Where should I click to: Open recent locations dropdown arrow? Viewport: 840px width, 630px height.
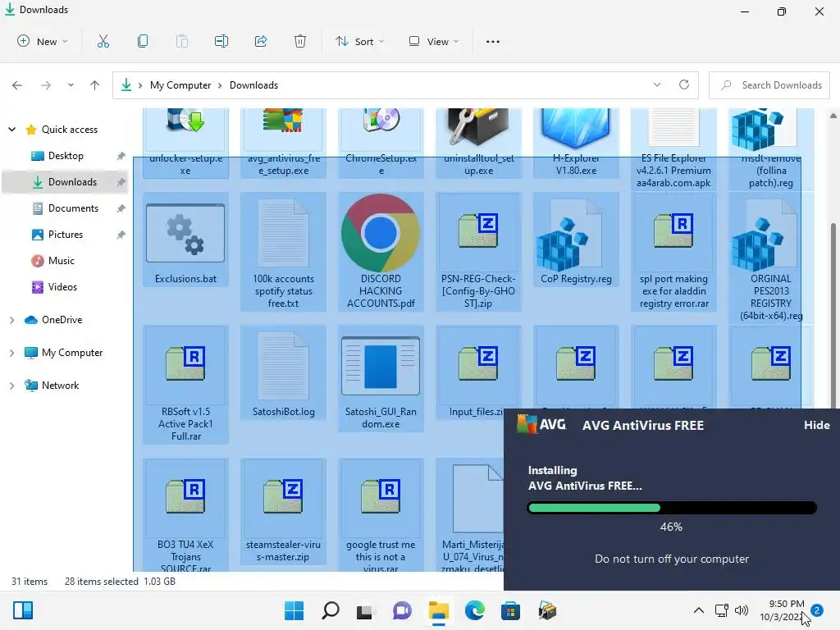coord(71,85)
